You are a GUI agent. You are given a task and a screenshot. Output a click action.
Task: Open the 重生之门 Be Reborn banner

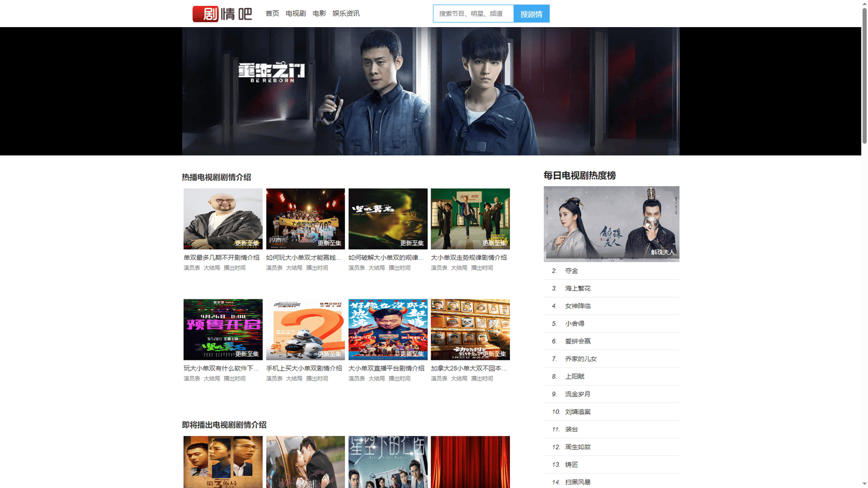click(430, 91)
